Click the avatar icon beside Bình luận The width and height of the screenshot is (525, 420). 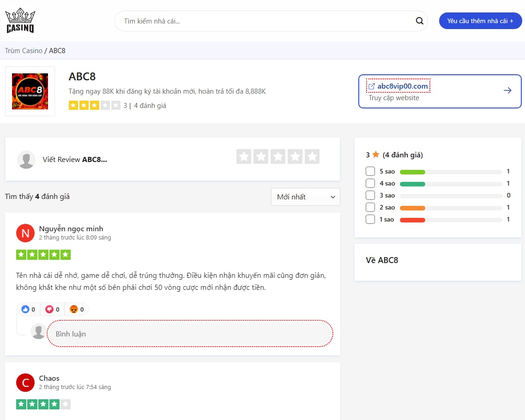(38, 331)
